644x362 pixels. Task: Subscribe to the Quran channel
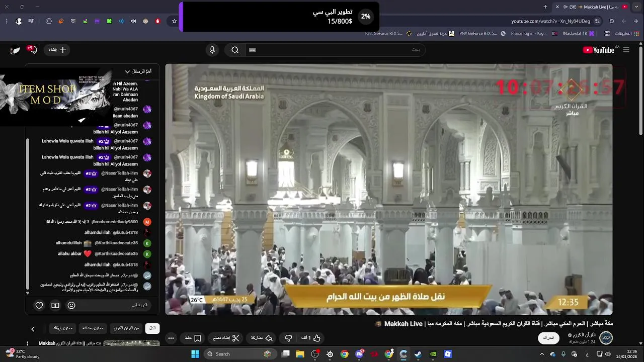pos(548,338)
